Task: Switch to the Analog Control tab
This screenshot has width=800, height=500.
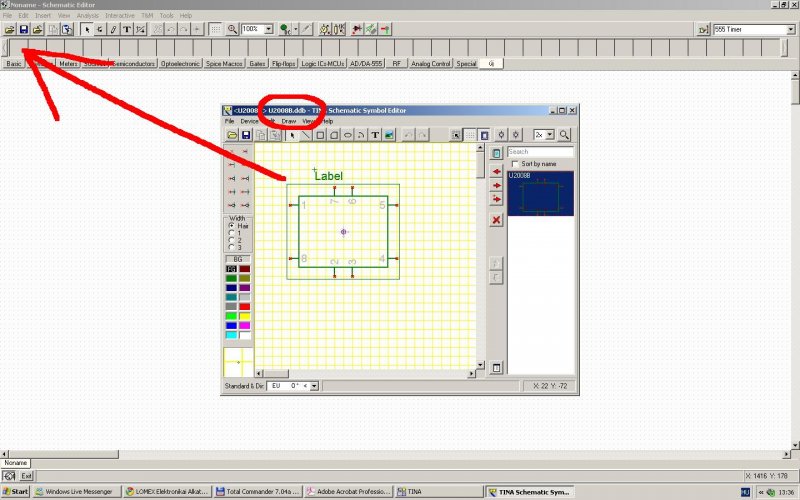Action: (431, 64)
